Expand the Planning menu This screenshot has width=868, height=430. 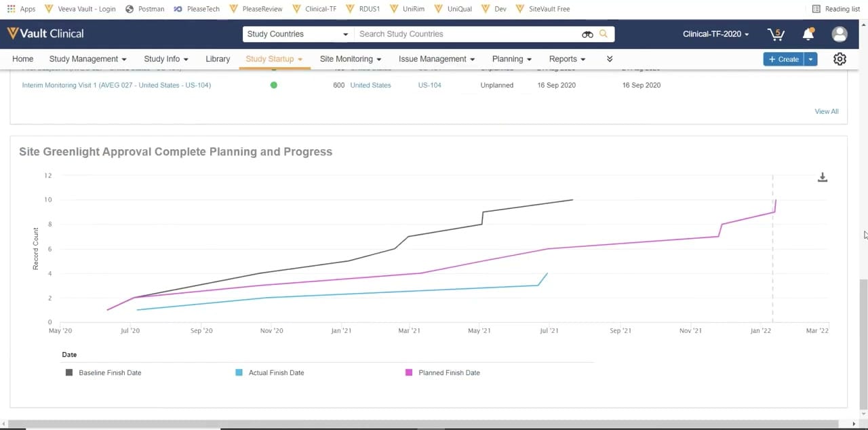pos(512,59)
